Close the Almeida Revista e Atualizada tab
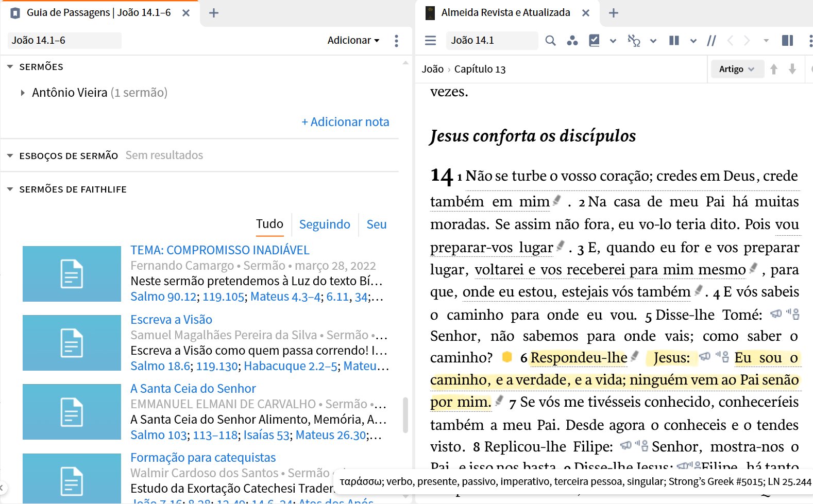This screenshot has height=504, width=813. click(x=586, y=13)
